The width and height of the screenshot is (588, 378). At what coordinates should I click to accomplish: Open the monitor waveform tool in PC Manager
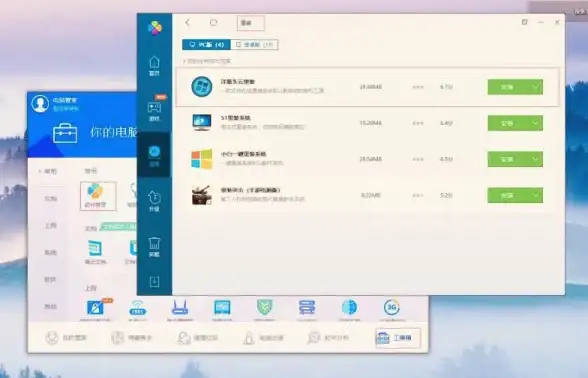click(222, 308)
